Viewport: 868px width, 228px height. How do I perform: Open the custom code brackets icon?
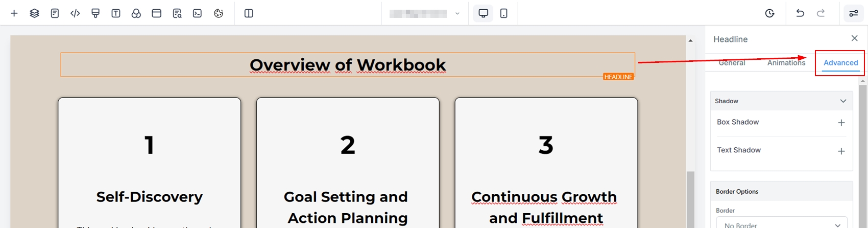pyautogui.click(x=75, y=13)
